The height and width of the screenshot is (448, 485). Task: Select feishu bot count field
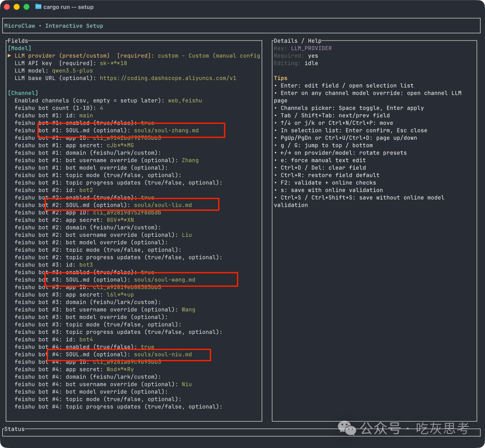coord(58,108)
